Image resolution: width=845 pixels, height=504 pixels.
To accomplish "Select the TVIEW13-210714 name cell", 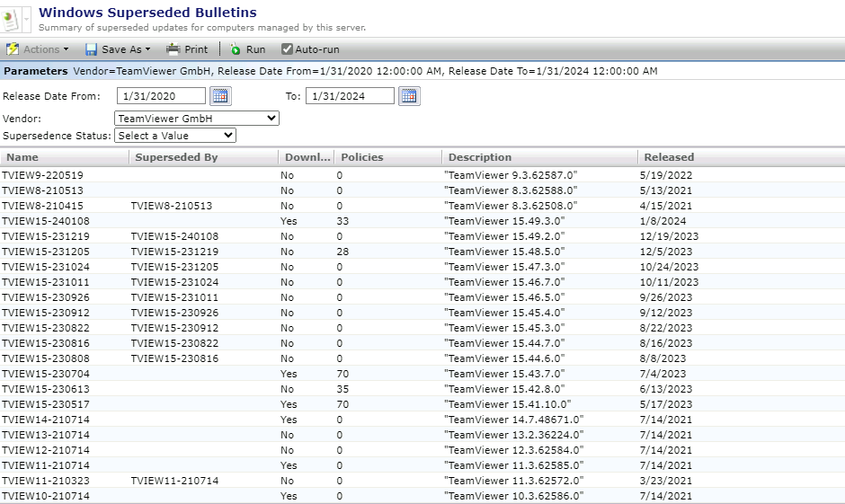I will pos(46,435).
